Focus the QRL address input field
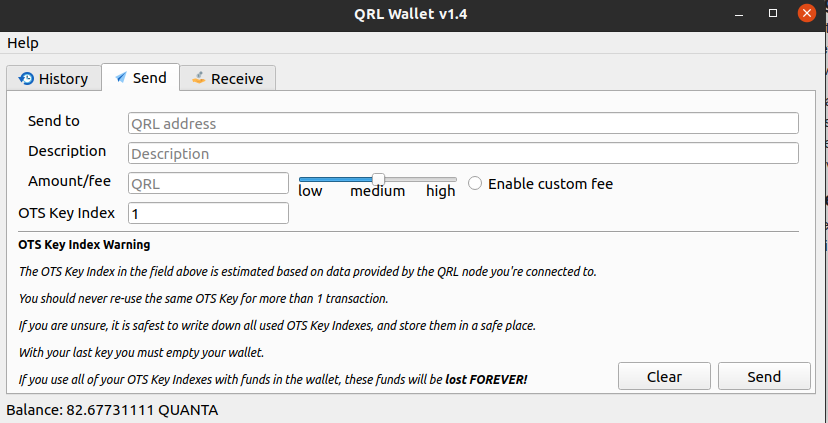828x423 pixels. pyautogui.click(x=463, y=123)
